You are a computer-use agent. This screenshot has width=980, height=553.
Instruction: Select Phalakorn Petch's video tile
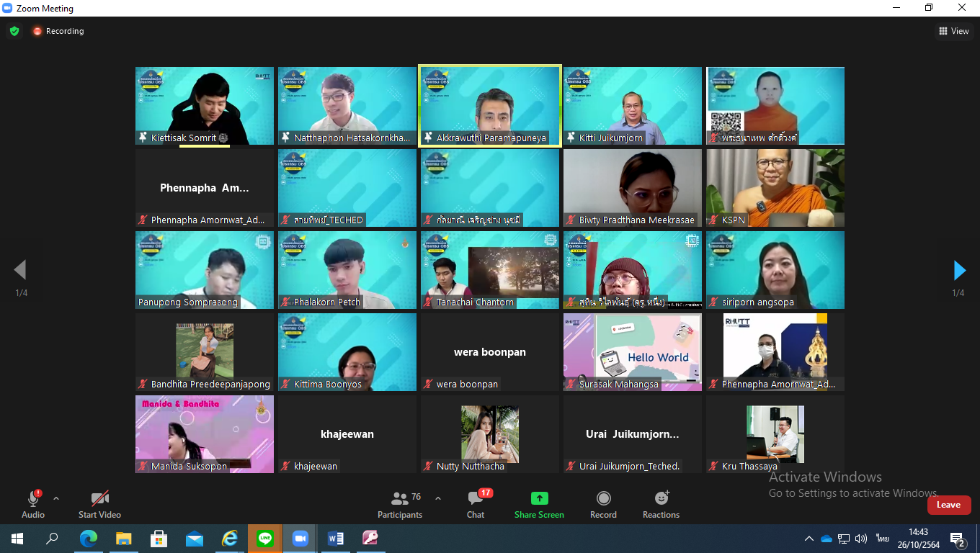[347, 270]
